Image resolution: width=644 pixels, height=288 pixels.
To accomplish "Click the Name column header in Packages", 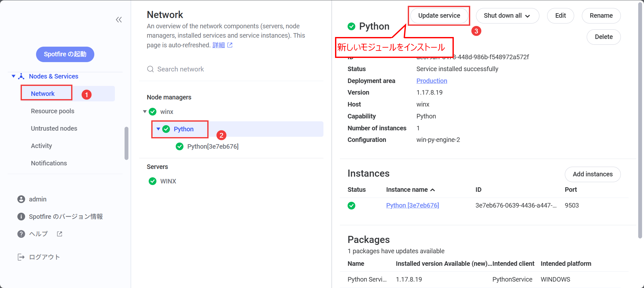I will (x=356, y=264).
